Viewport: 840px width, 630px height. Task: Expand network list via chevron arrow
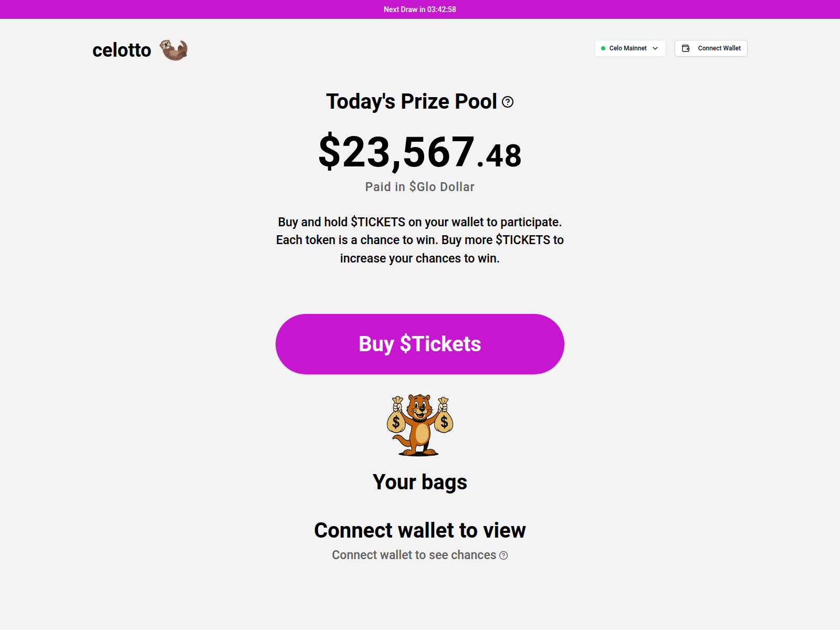click(x=655, y=48)
